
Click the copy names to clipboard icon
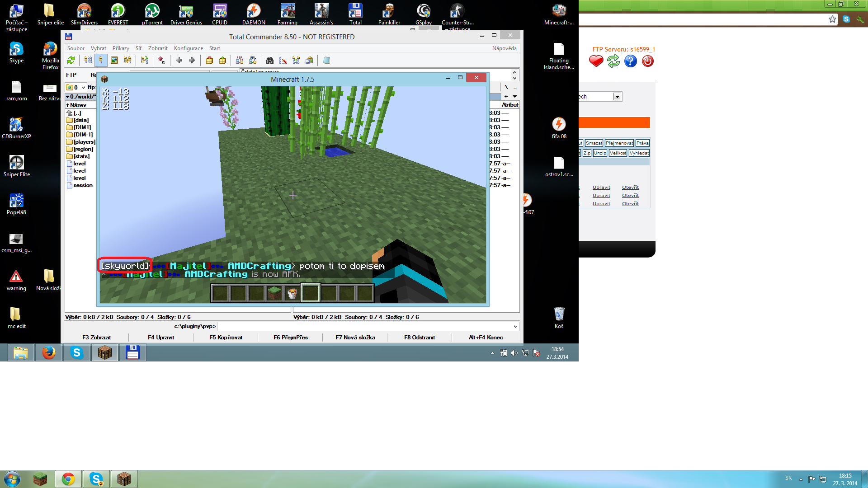coord(309,60)
